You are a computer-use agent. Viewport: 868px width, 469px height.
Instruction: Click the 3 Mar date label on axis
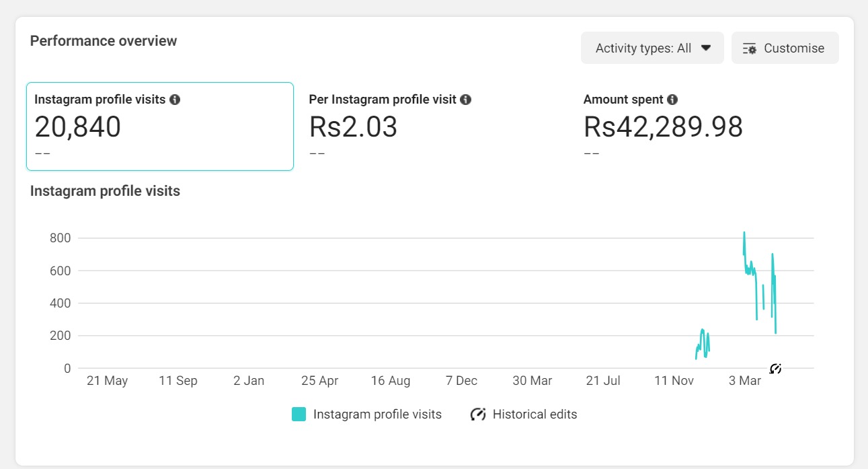[745, 381]
